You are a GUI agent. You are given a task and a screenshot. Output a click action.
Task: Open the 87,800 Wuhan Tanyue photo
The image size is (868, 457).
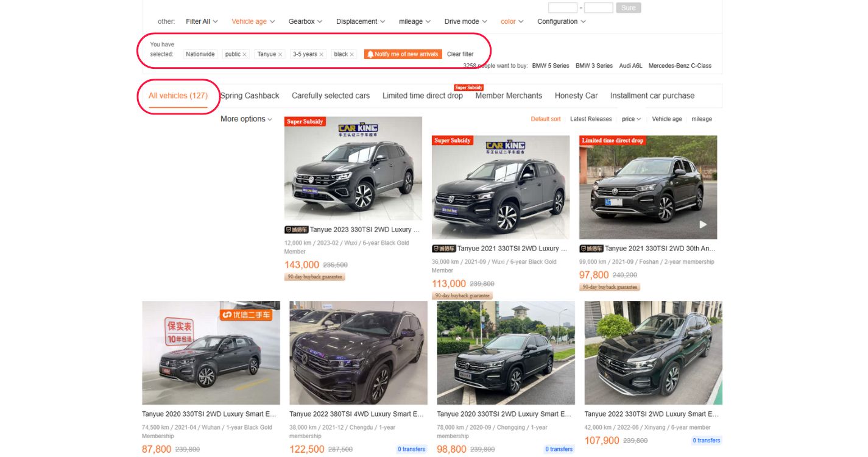[211, 353]
